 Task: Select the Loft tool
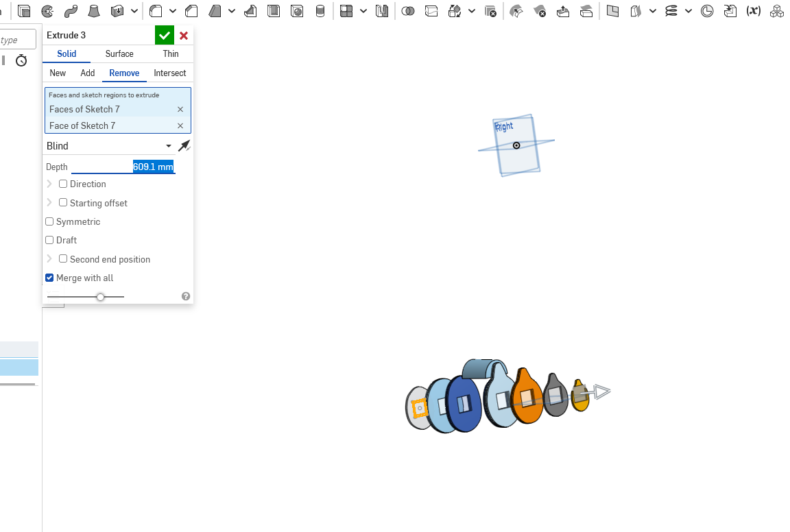point(94,11)
